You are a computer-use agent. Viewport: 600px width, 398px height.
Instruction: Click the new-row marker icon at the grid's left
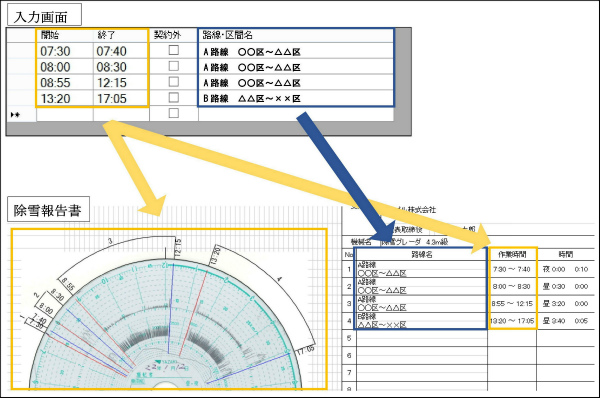coord(15,114)
